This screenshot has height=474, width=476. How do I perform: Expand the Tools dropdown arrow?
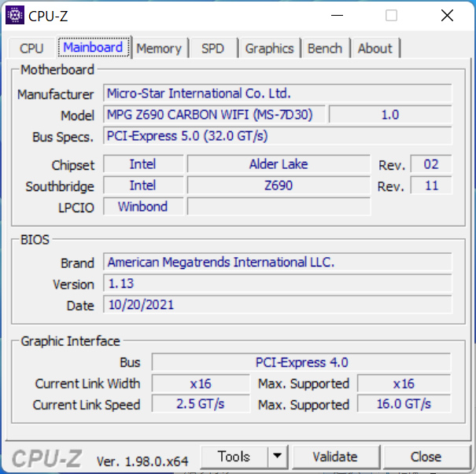pos(277,456)
